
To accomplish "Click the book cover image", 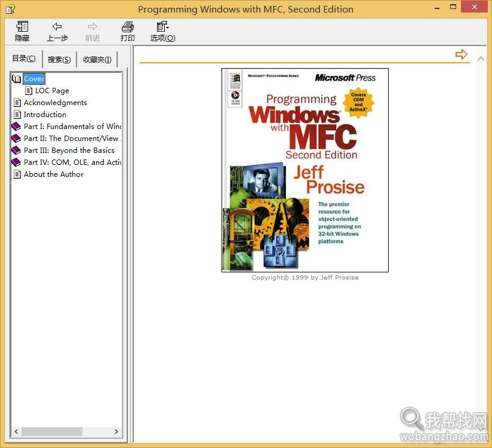I will click(305, 170).
